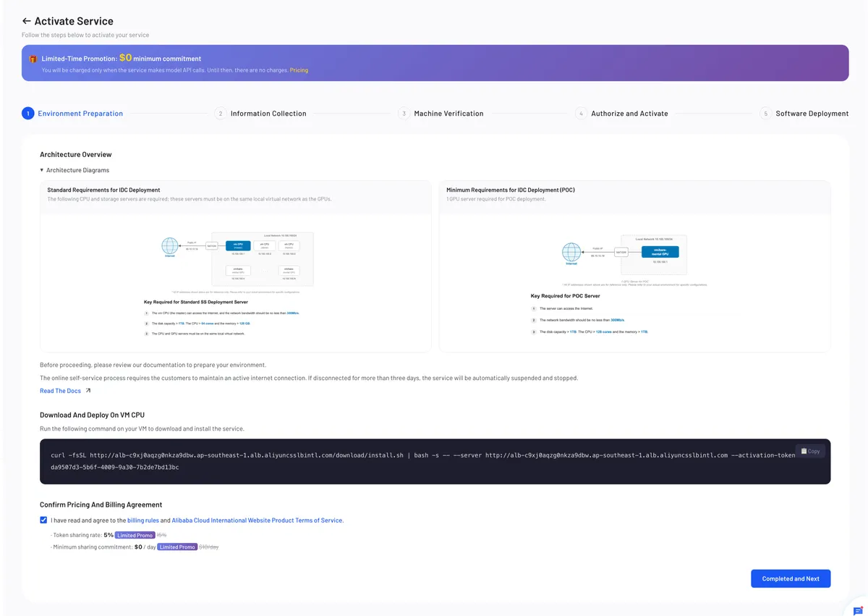This screenshot has height=616, width=868.
Task: Select the Authorize and Activate step
Action: point(629,114)
